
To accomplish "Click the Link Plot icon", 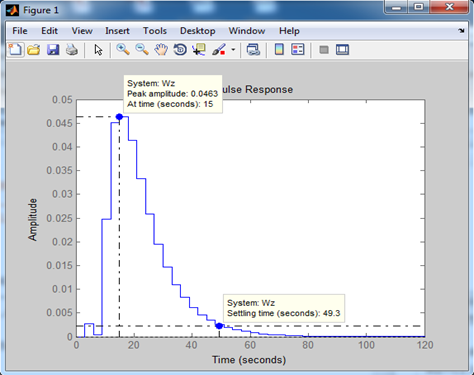I will point(253,50).
